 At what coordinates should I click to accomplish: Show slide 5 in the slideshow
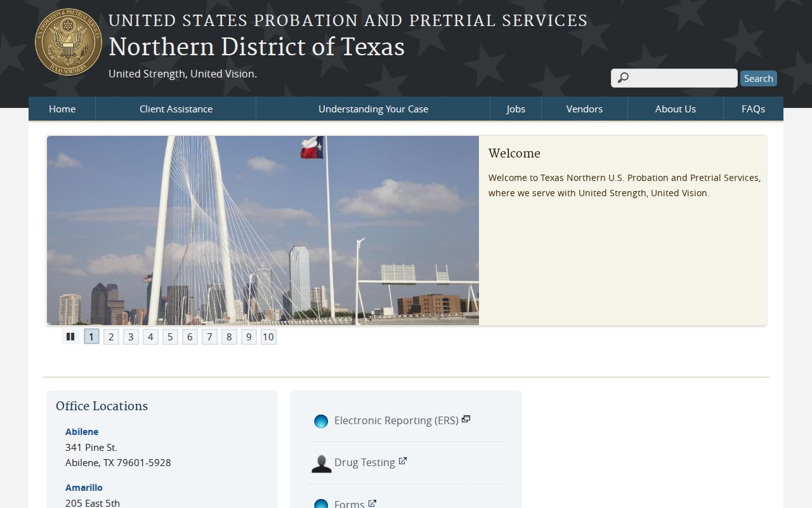coord(170,337)
